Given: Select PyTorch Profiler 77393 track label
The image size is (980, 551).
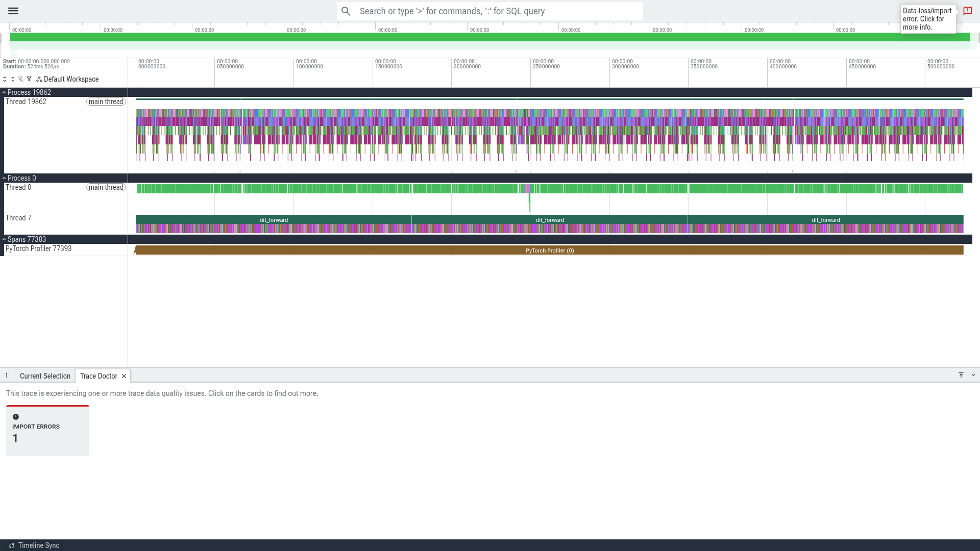Looking at the screenshot, I should coord(39,248).
